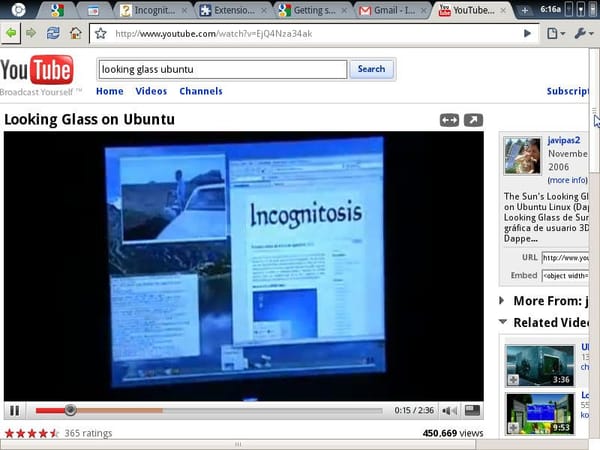The width and height of the screenshot is (600, 450).
Task: Click the Chromium OS logo button
Action: (x=18, y=10)
